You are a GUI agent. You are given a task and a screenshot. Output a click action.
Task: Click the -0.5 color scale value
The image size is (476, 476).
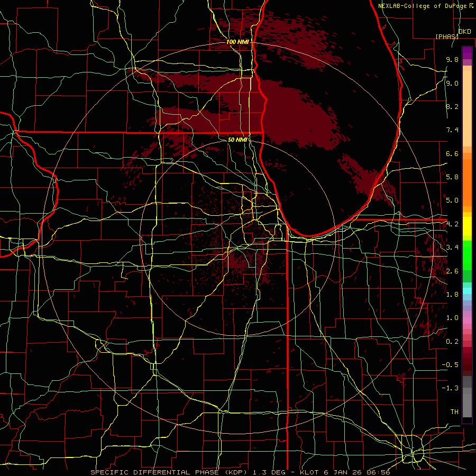pos(450,365)
